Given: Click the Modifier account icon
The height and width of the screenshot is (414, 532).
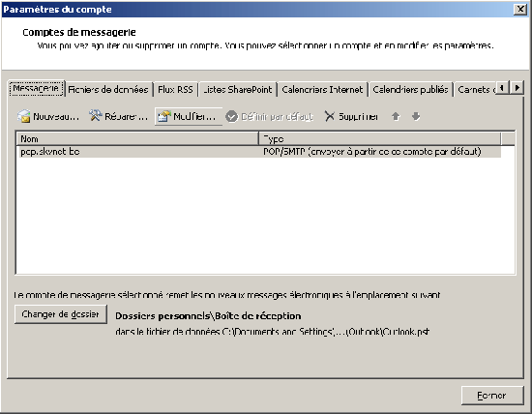Looking at the screenshot, I should (x=164, y=116).
